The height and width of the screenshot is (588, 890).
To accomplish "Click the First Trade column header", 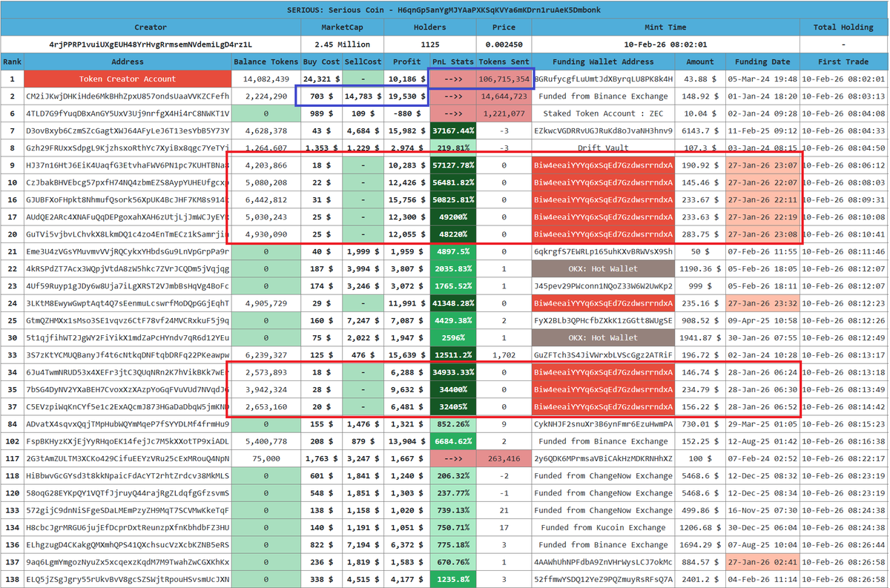I will coord(844,62).
